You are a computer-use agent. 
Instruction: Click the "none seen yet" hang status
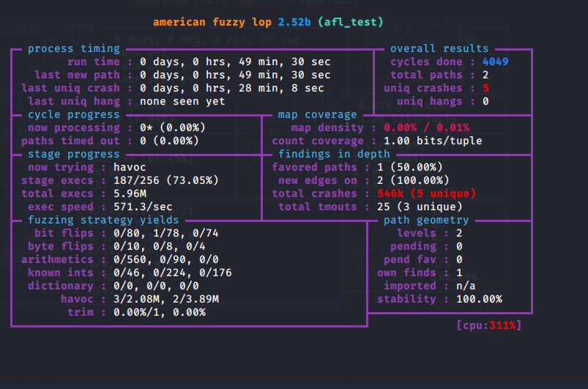click(182, 102)
